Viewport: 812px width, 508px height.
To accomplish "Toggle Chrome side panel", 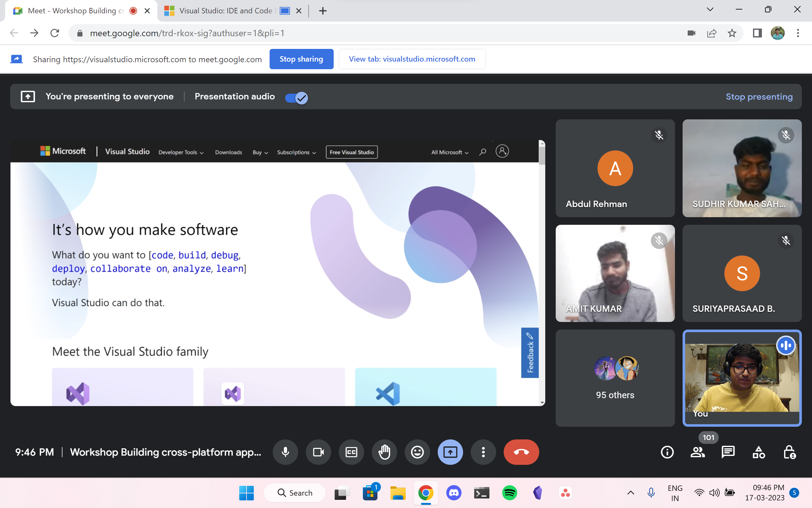I will pyautogui.click(x=757, y=33).
